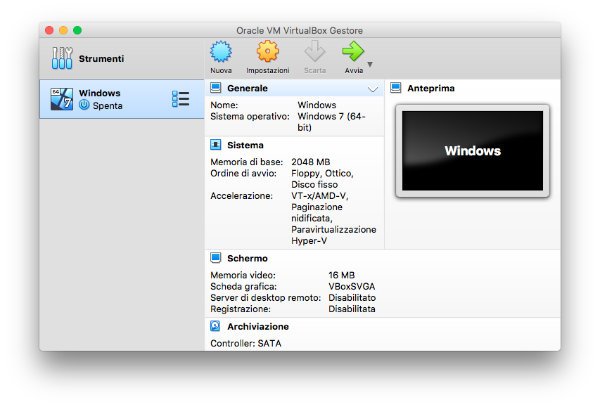Open the Avvia dropdown arrow
600x407 pixels.
click(x=370, y=64)
